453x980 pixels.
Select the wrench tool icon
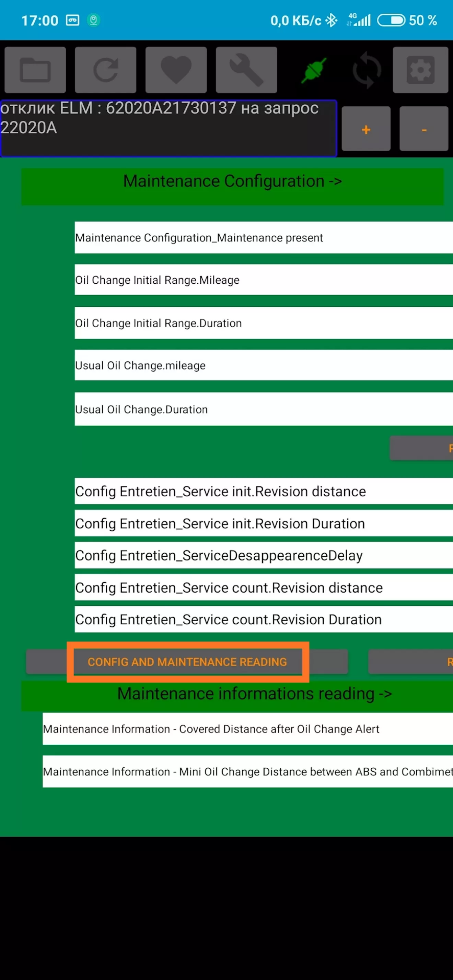click(246, 70)
